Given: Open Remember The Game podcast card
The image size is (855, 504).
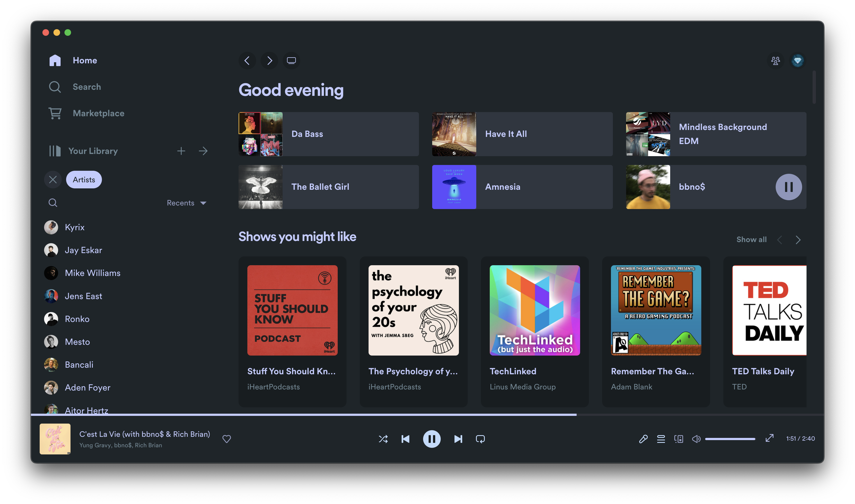Looking at the screenshot, I should point(656,332).
